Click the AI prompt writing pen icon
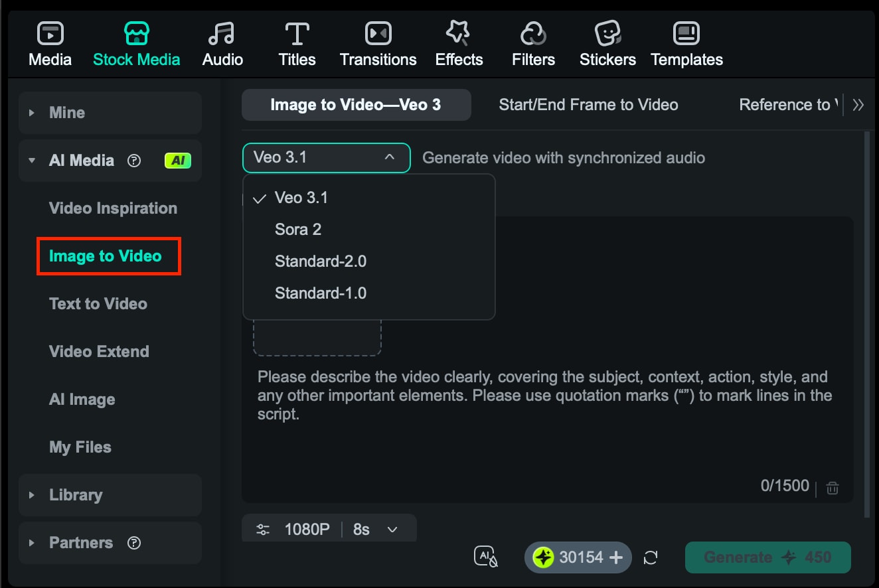This screenshot has height=588, width=879. pos(485,556)
